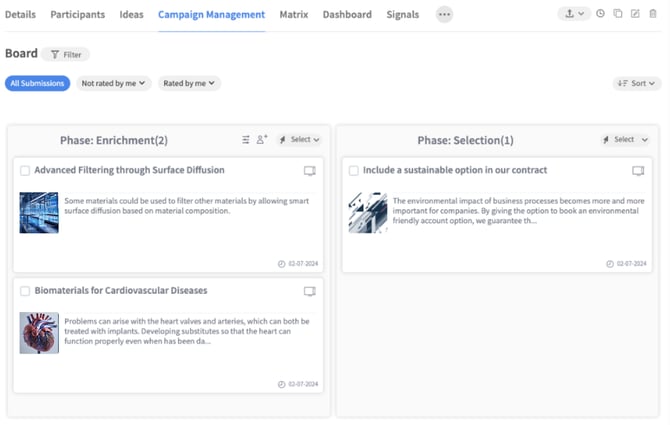Viewport: 670px width, 425px height.
Task: Check the Biomaterials for Cardiovascular Diseases checkbox
Action: tap(25, 291)
